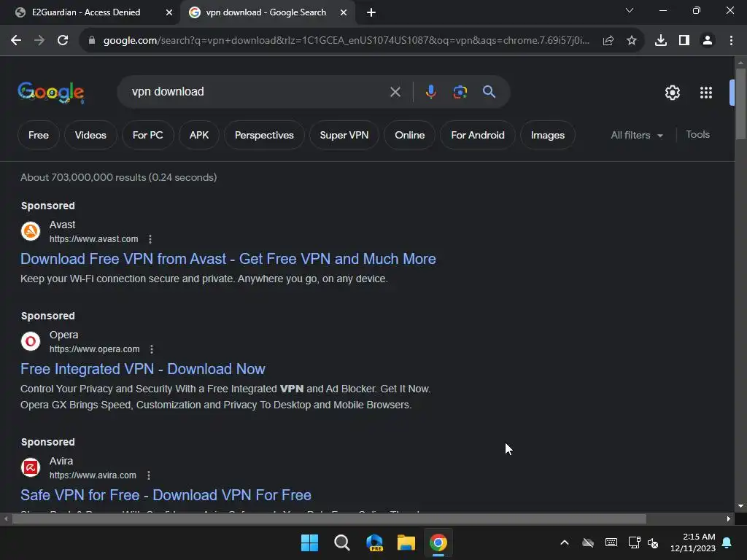Switch to the Images filter chip
The height and width of the screenshot is (560, 747).
tap(548, 135)
